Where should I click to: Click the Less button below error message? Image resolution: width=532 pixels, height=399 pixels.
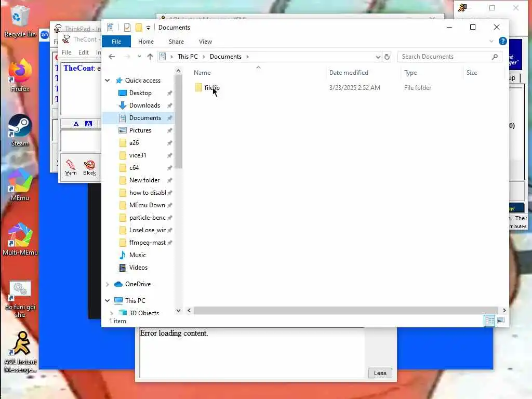click(380, 373)
